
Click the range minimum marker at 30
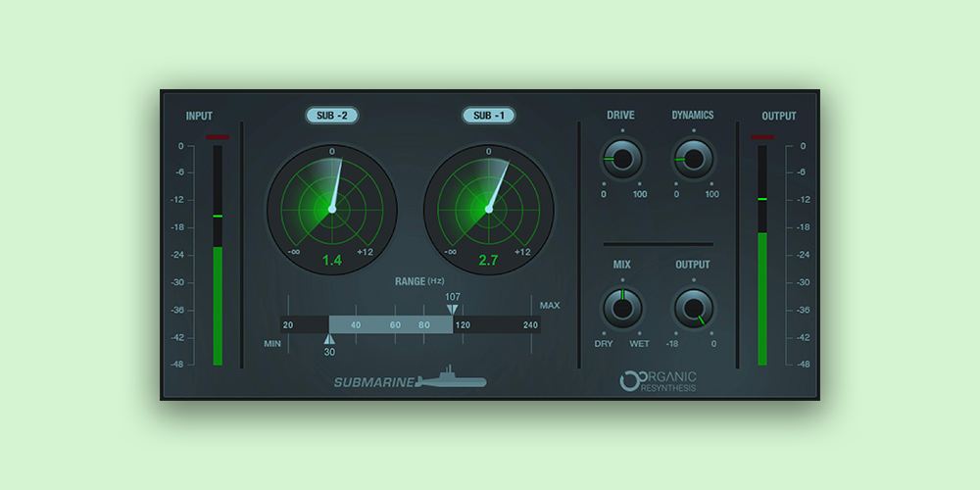[x=329, y=339]
